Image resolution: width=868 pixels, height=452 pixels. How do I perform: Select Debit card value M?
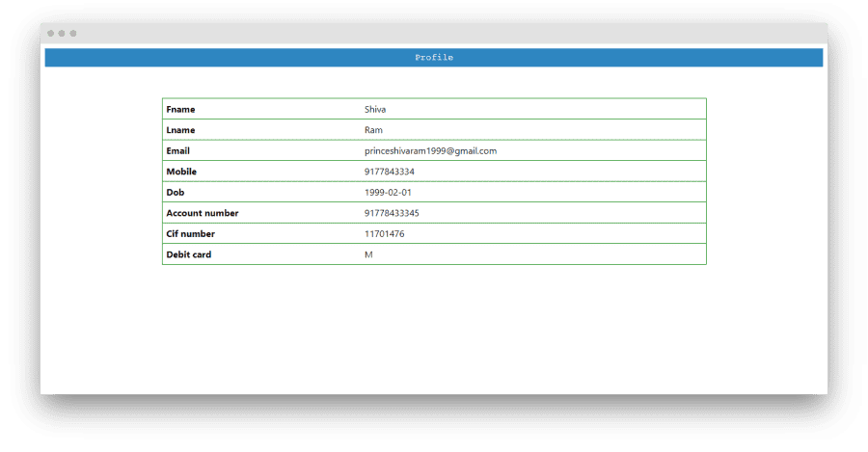368,254
